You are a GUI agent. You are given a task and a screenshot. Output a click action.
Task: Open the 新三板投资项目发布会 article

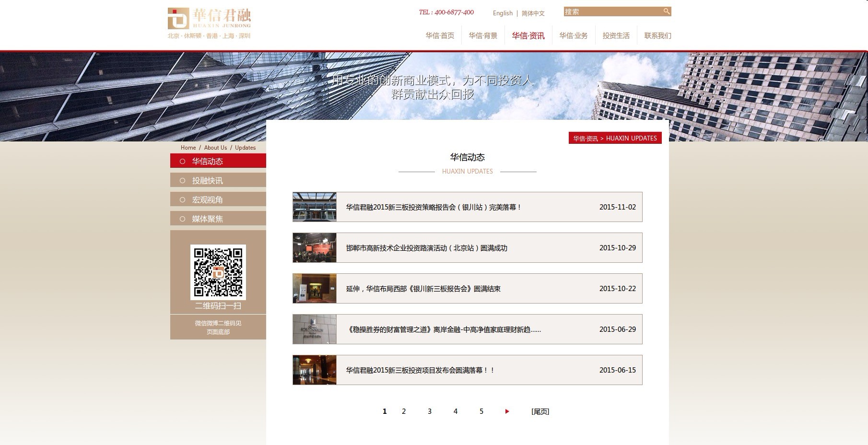(x=420, y=370)
